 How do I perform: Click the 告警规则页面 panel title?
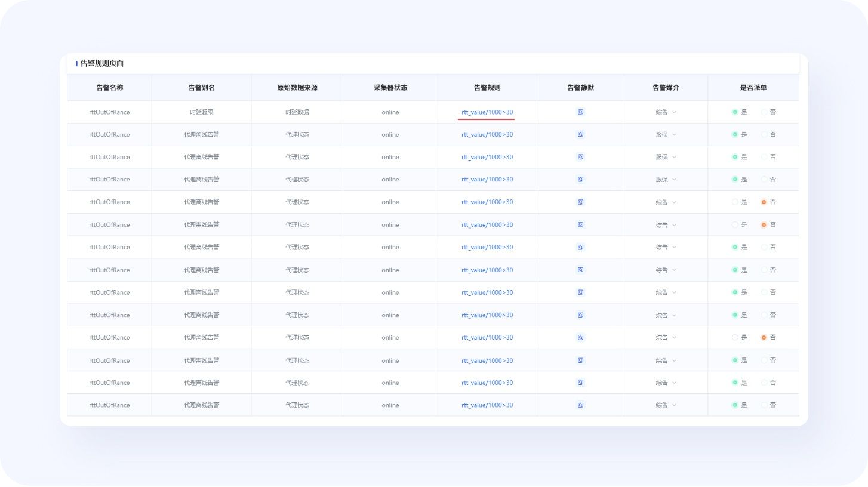pos(102,63)
